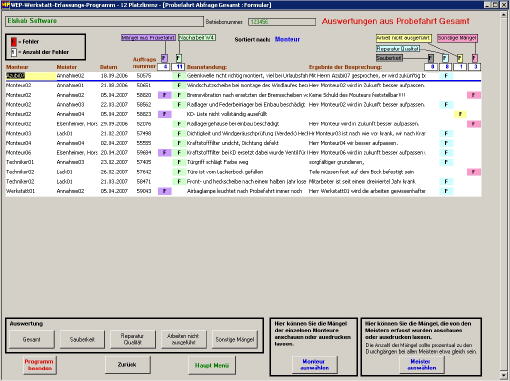The width and height of the screenshot is (510, 381).
Task: Click the purple Mängel aus Probefahrt label
Action: [x=148, y=38]
